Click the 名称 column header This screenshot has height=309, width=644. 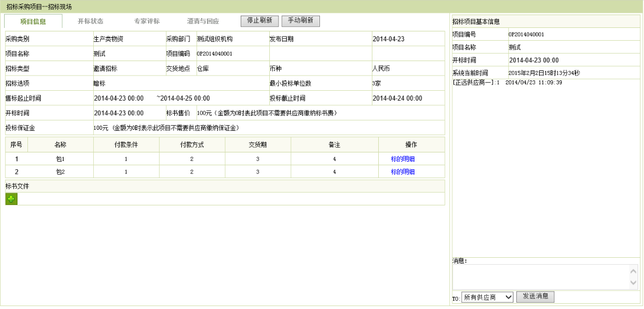[x=60, y=144]
